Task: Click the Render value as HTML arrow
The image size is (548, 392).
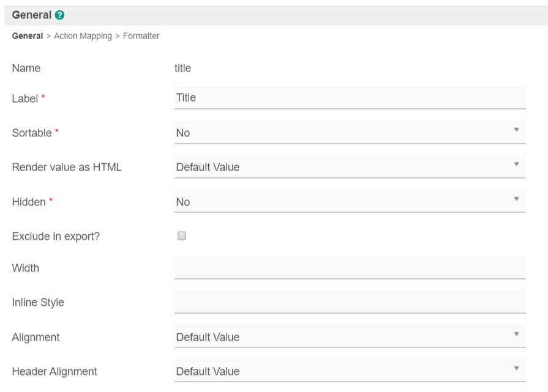Action: (516, 164)
